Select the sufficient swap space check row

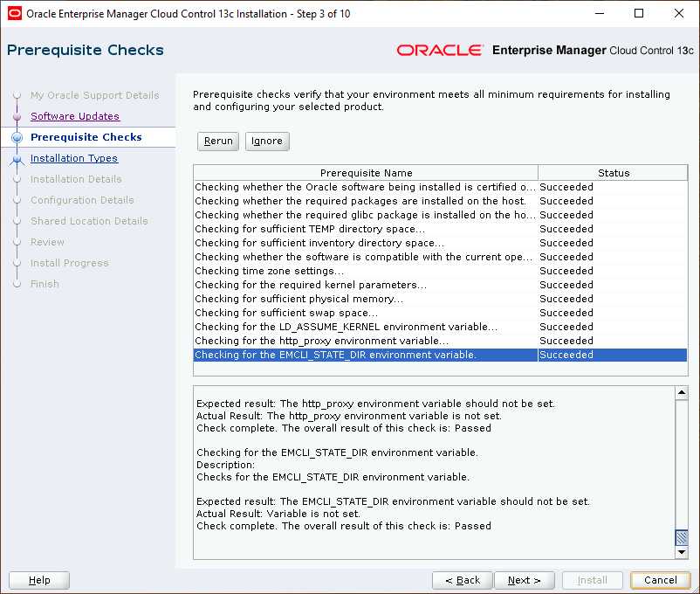pos(440,313)
